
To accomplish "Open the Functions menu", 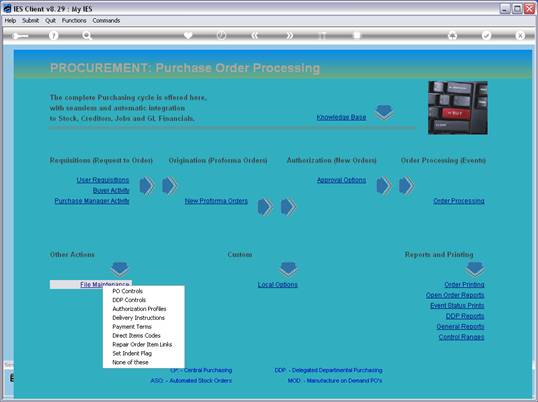I will (x=74, y=21).
